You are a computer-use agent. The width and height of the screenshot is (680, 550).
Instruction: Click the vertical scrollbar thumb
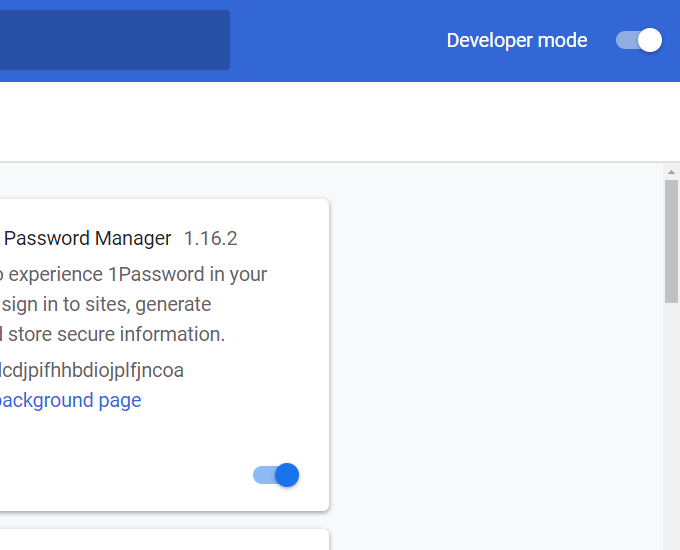click(x=671, y=240)
